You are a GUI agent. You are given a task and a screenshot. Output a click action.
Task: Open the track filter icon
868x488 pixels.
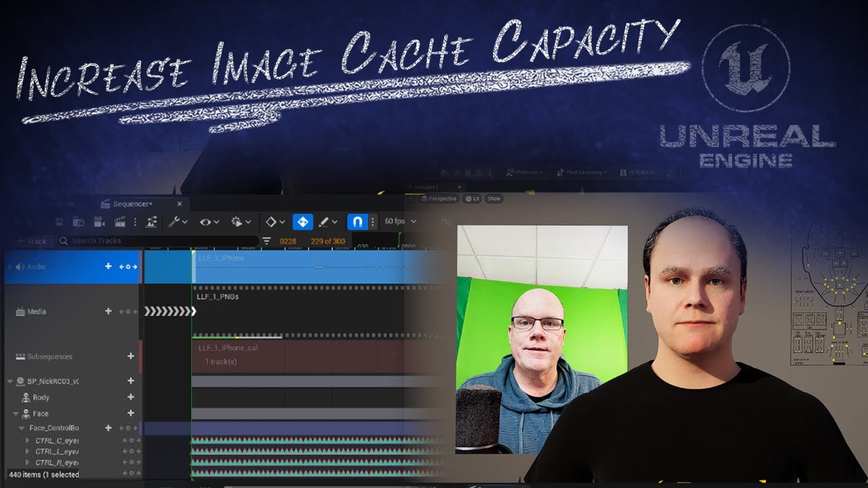click(267, 241)
